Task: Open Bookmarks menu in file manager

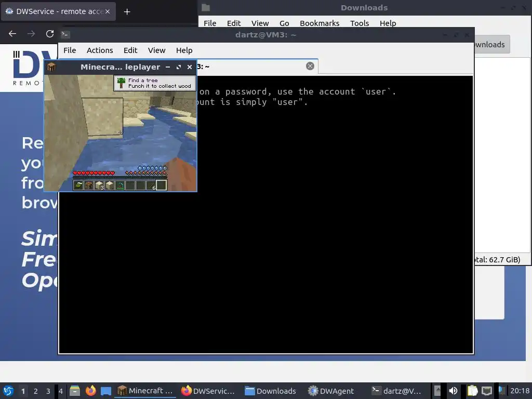Action: click(x=320, y=23)
